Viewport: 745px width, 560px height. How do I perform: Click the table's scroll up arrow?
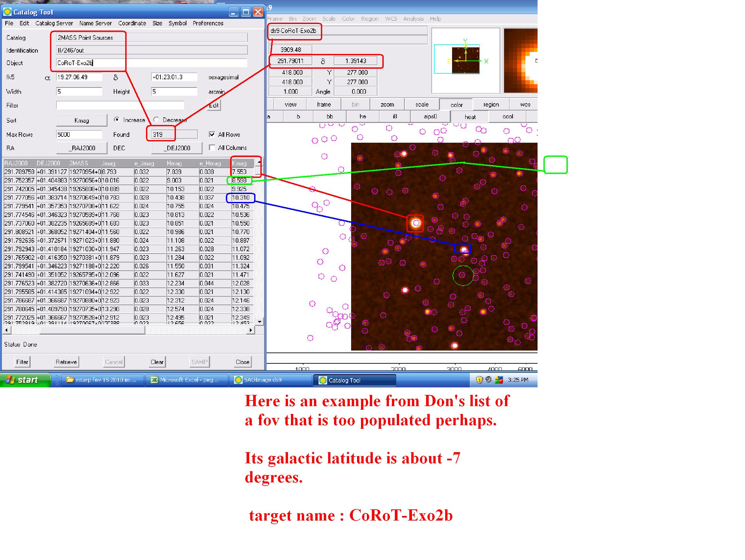coord(259,162)
